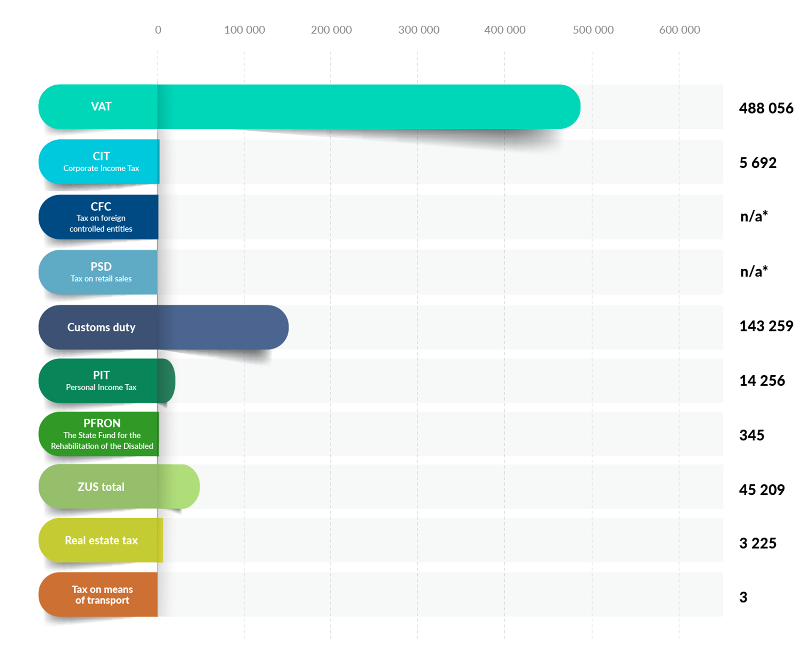Select the PSD Tax on retail sales label

101,272
